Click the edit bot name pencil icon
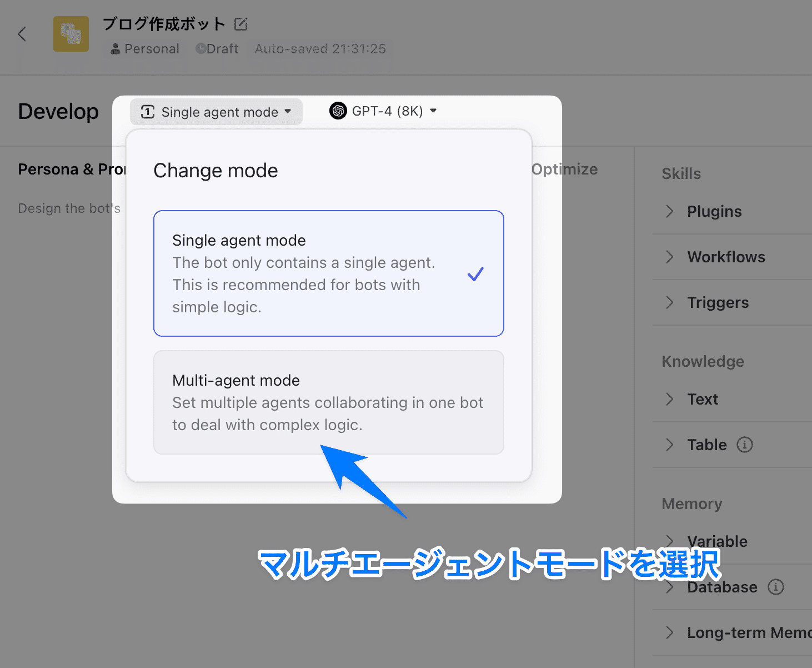The width and height of the screenshot is (812, 668). (240, 24)
